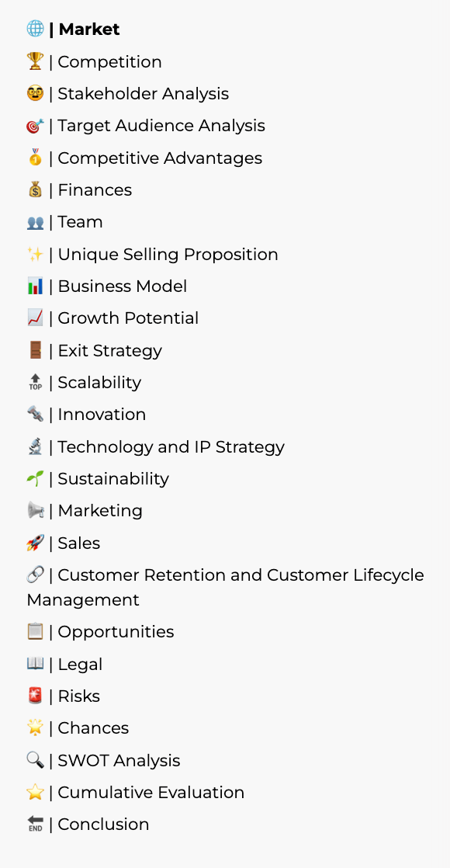Image resolution: width=450 pixels, height=868 pixels.
Task: Click the magnifying glass icon beside SWOT Analysis
Action: (36, 760)
